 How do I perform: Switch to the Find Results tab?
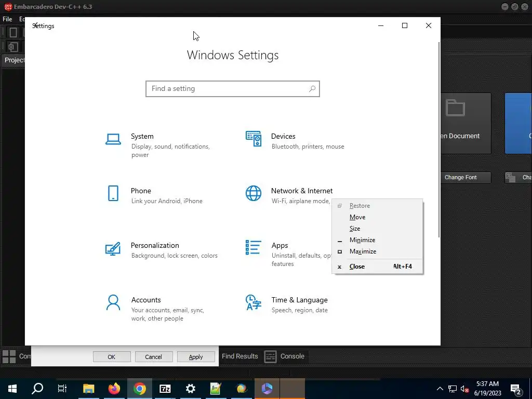coord(240,356)
